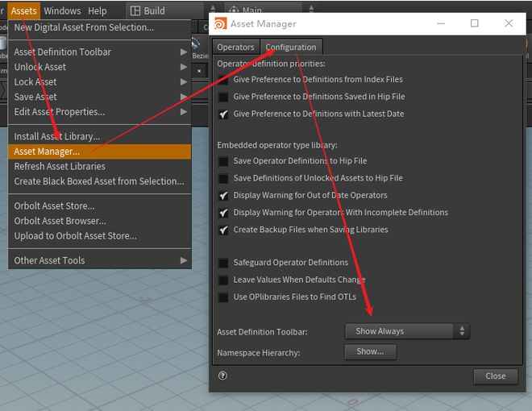Enable Use OPlibraries Files to Find OTLs
The height and width of the screenshot is (411, 532).
point(223,297)
